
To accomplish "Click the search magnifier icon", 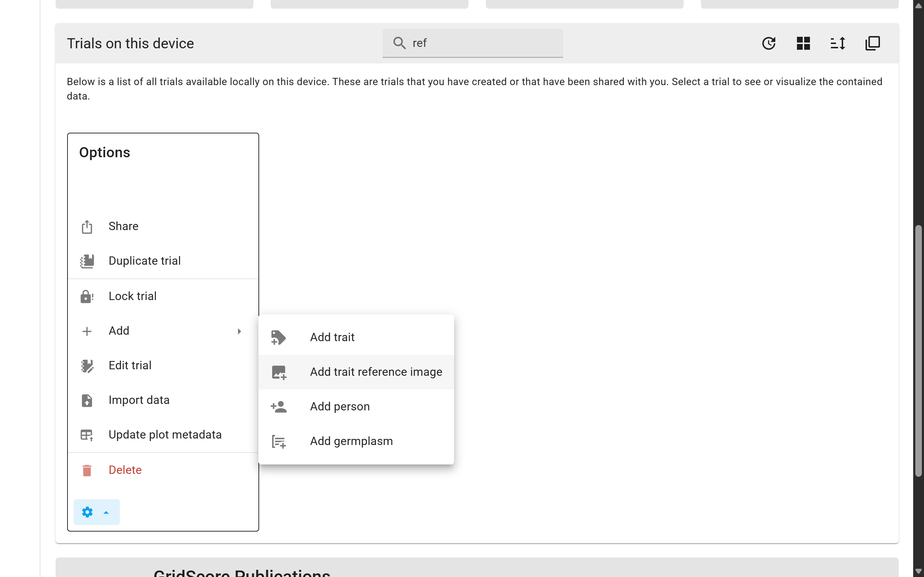I will pos(400,43).
